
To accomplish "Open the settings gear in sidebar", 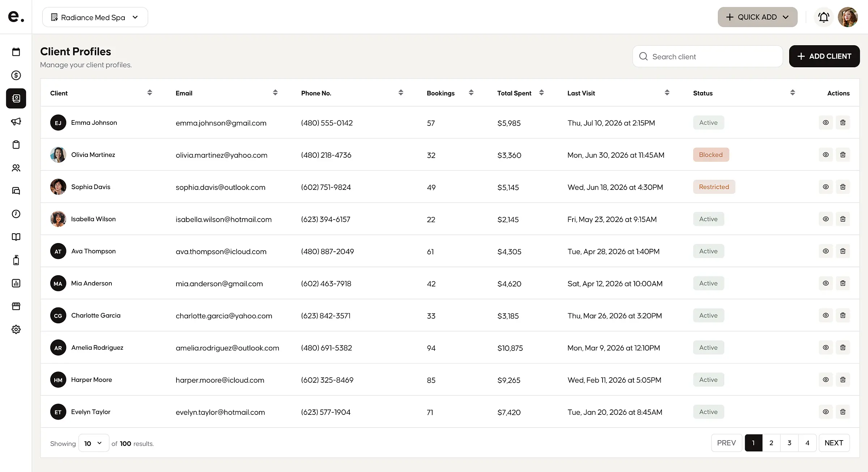I will click(16, 329).
